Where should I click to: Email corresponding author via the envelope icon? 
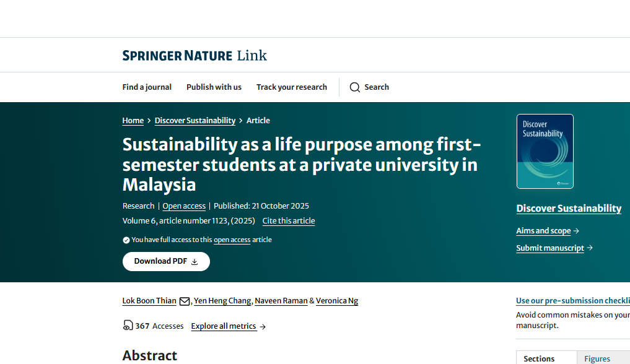tap(184, 301)
